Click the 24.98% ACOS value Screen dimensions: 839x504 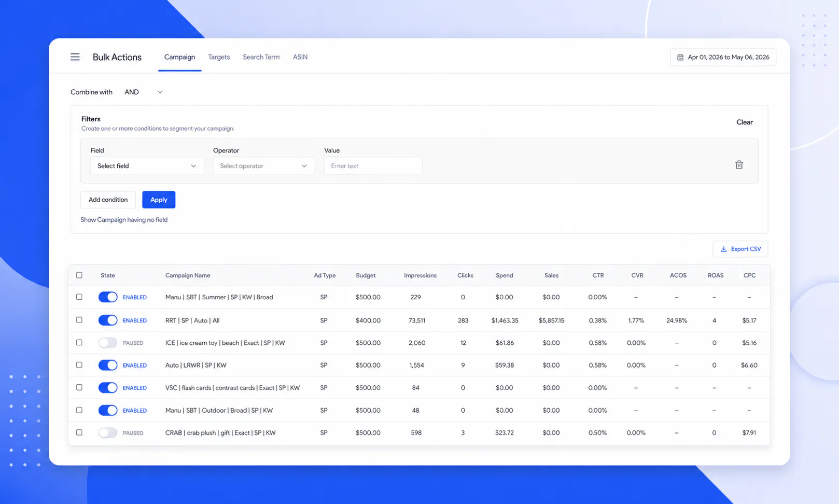pos(677,320)
